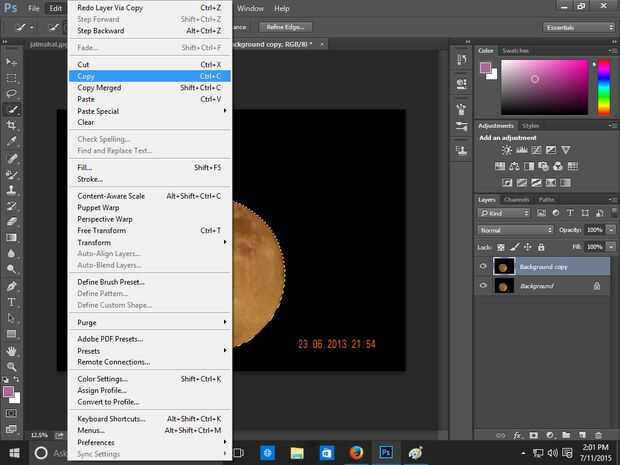Select the Crop tool
The width and height of the screenshot is (620, 465).
click(12, 125)
